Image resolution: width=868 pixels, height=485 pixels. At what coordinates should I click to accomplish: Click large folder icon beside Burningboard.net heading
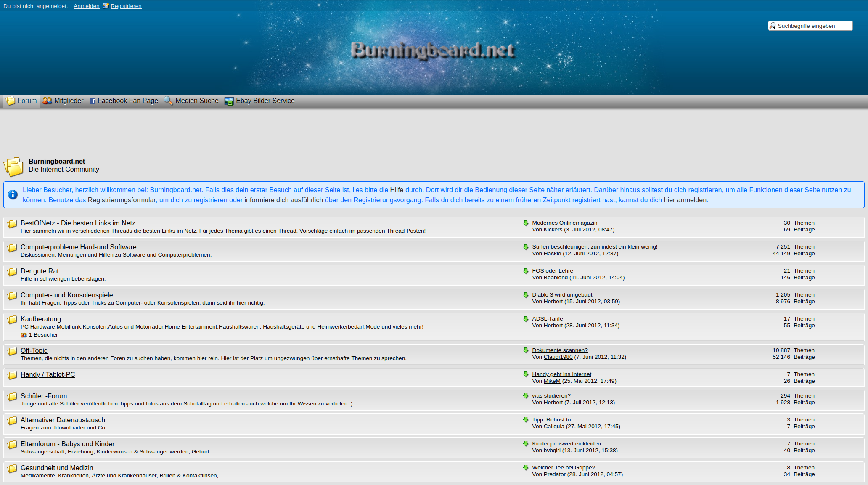click(14, 167)
